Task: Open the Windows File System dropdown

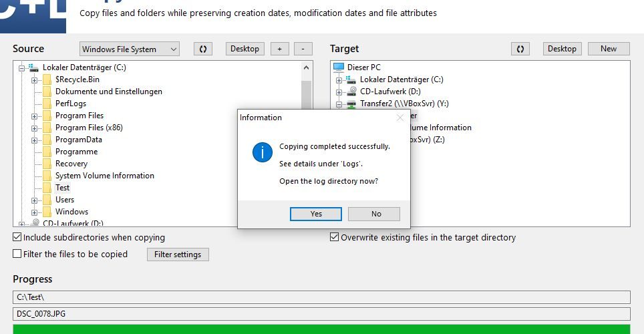Action: 130,49
